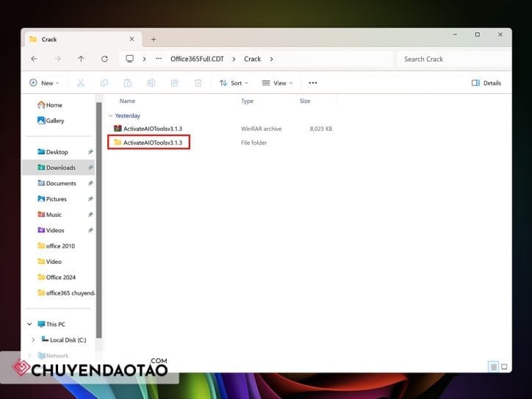The height and width of the screenshot is (399, 532).
Task: Click the navigation pane scrollbar
Action: (x=98, y=220)
